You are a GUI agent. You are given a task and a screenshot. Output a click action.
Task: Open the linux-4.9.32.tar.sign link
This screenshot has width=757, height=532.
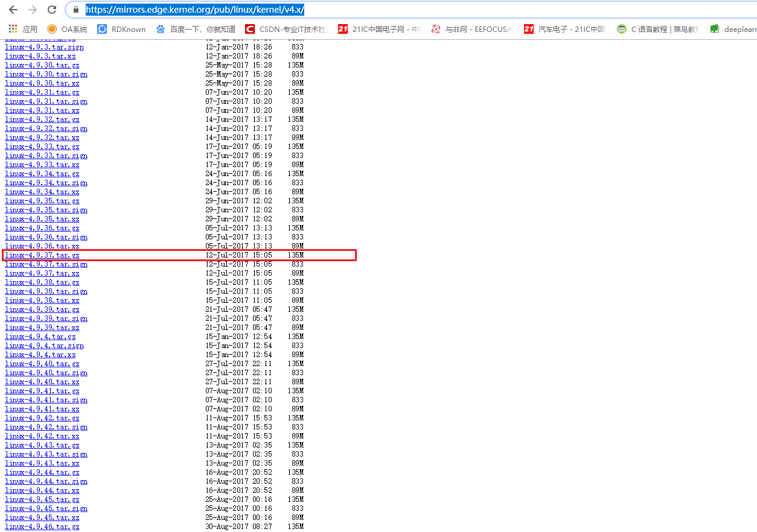(46, 128)
